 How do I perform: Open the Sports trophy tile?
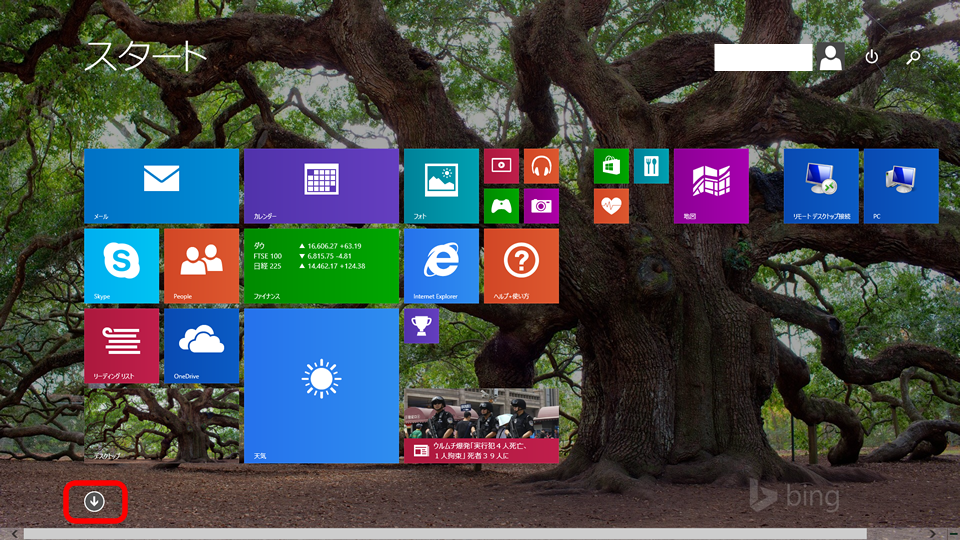click(421, 326)
